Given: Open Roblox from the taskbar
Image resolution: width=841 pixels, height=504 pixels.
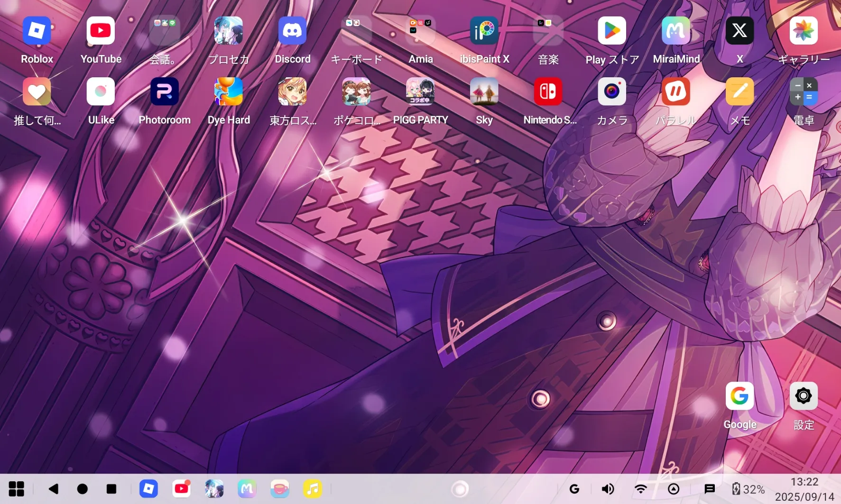Looking at the screenshot, I should (x=148, y=489).
